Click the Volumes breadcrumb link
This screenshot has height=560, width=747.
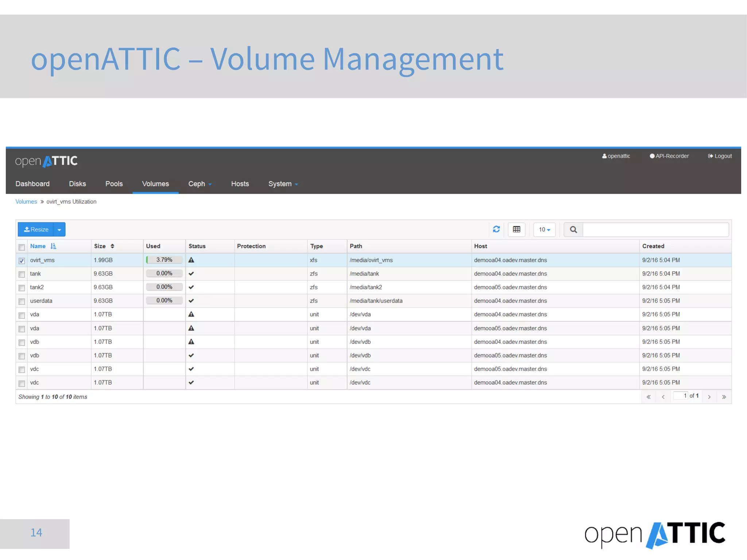26,202
